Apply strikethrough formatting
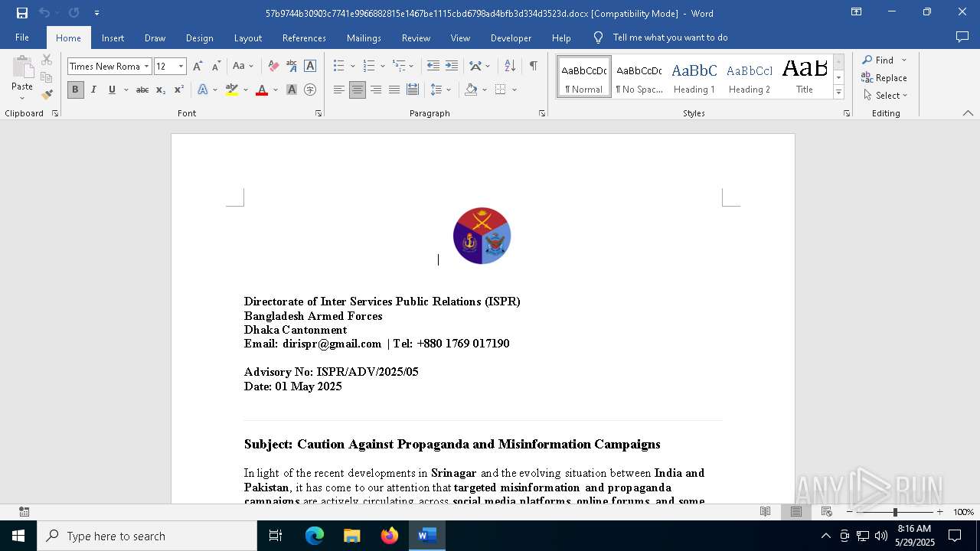The height and width of the screenshot is (551, 980). click(x=142, y=90)
